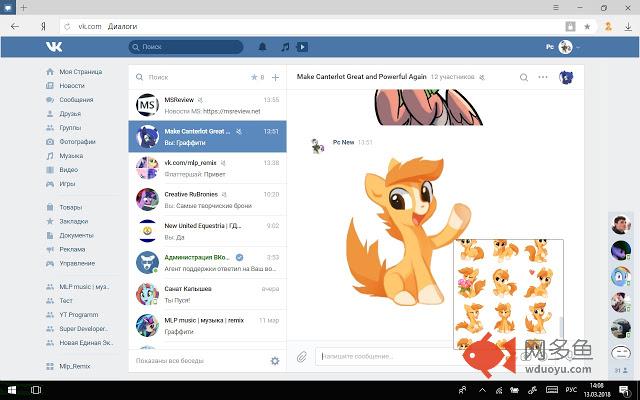
Task: Bookmark page with star icon in address bar
Action: click(x=587, y=27)
